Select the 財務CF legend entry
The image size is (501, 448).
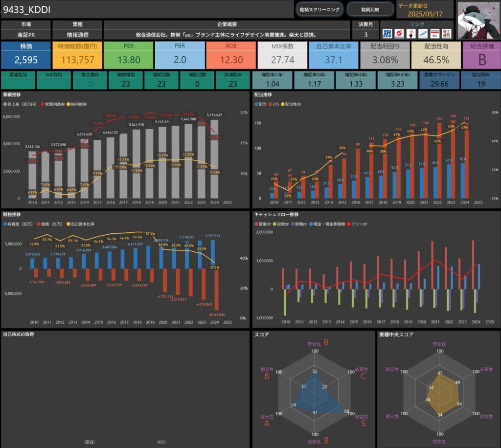299,224
